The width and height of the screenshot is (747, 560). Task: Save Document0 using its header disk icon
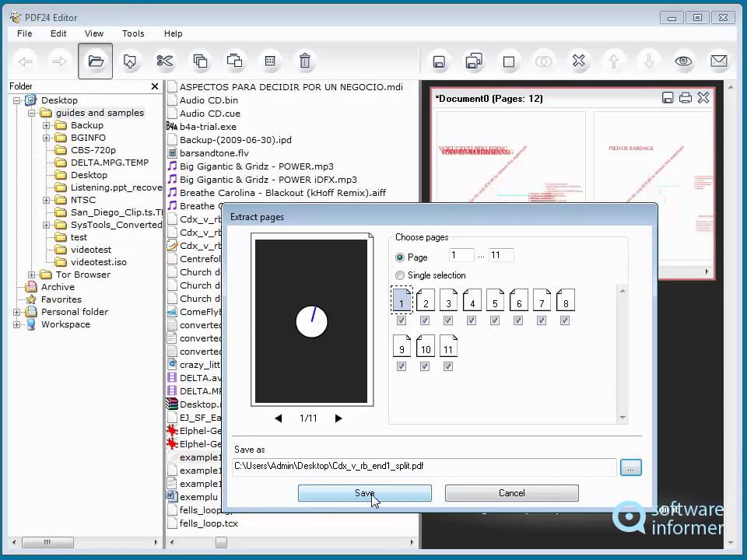coord(668,98)
